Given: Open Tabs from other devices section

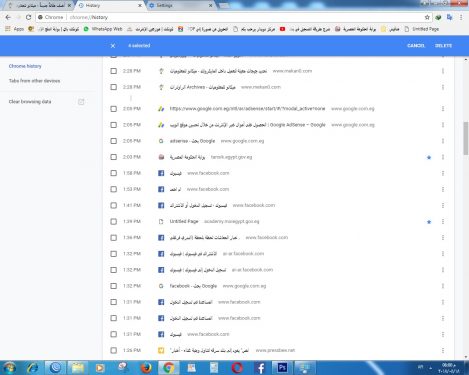Looking at the screenshot, I should [34, 81].
